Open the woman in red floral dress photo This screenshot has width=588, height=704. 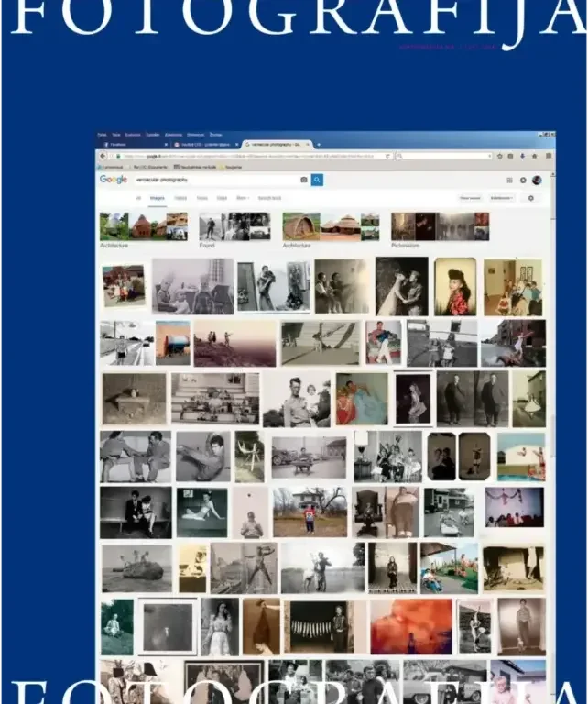pos(455,286)
